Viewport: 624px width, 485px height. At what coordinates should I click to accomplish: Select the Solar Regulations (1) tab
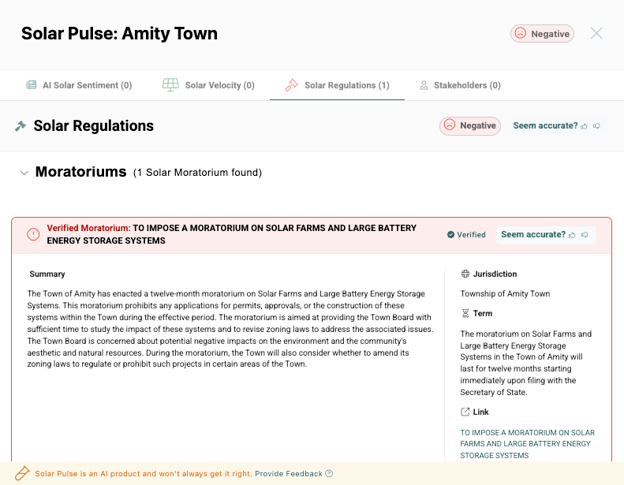(x=337, y=85)
